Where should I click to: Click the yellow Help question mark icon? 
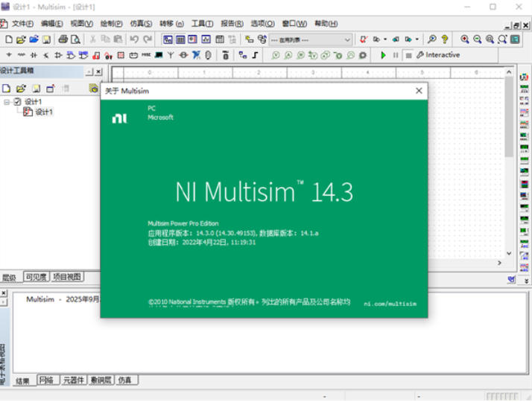(445, 39)
